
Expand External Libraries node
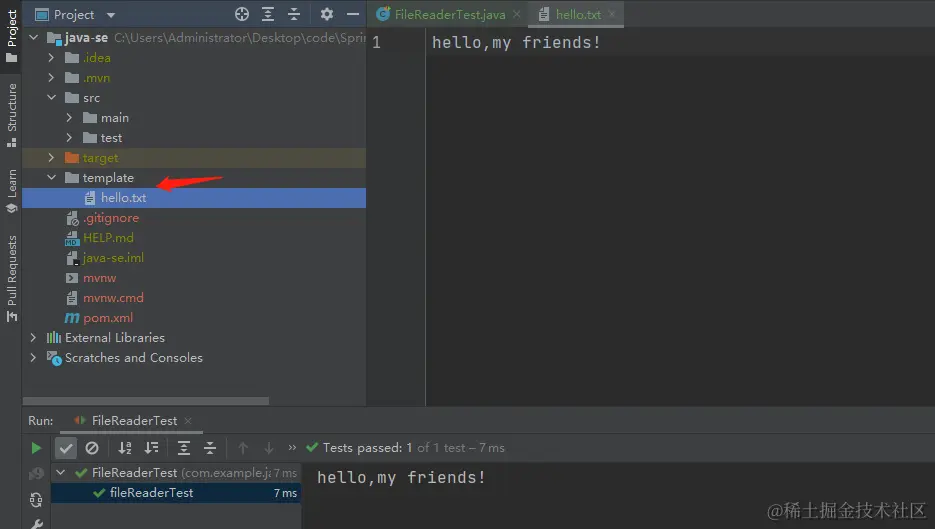[33, 338]
